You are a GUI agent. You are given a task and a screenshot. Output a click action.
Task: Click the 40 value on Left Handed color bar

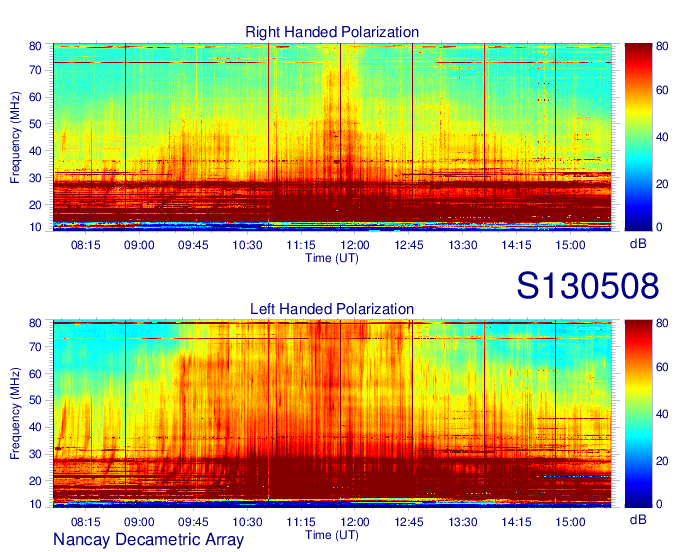(662, 414)
